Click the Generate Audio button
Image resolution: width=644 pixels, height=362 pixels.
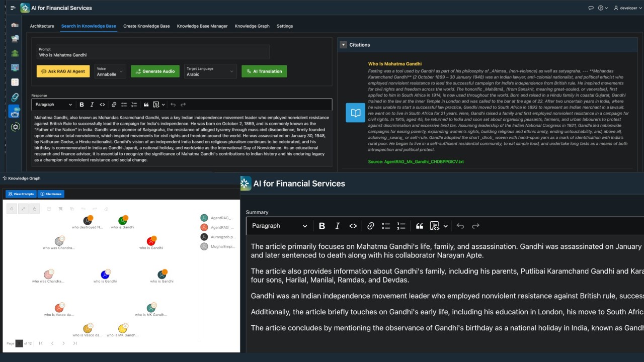pyautogui.click(x=155, y=71)
